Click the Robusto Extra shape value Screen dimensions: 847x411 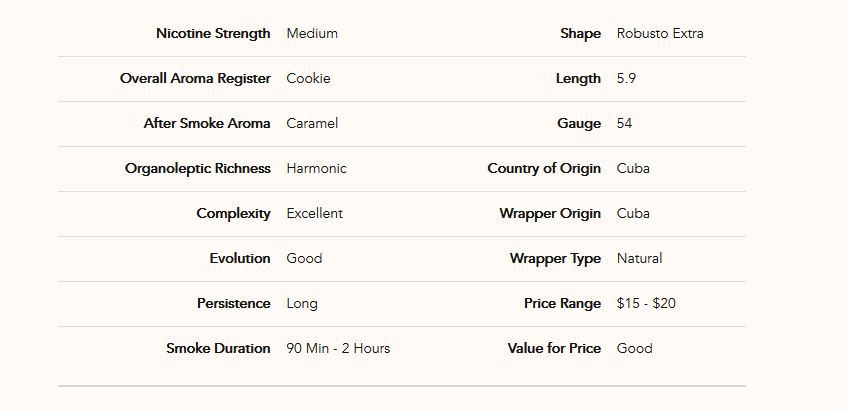(x=660, y=33)
